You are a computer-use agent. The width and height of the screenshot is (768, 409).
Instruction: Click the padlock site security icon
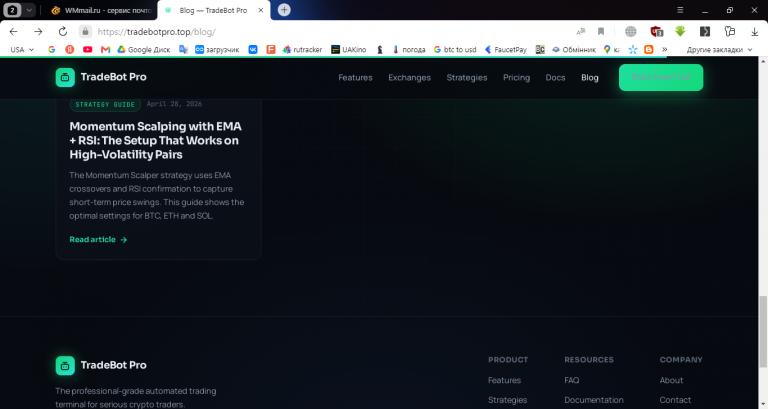click(x=85, y=32)
